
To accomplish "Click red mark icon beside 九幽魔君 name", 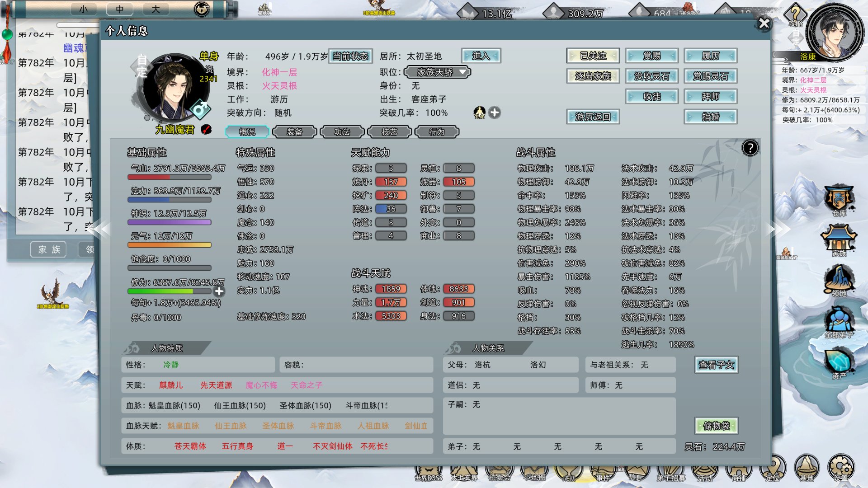I will (x=206, y=130).
